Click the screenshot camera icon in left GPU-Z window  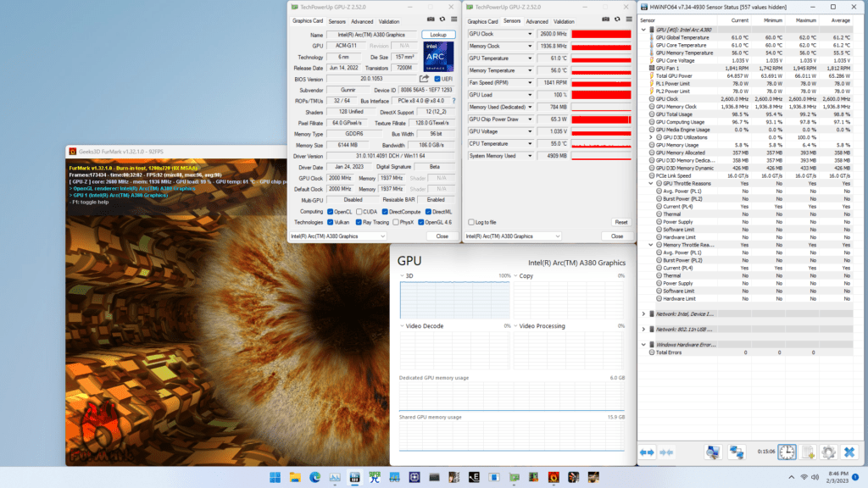click(431, 19)
